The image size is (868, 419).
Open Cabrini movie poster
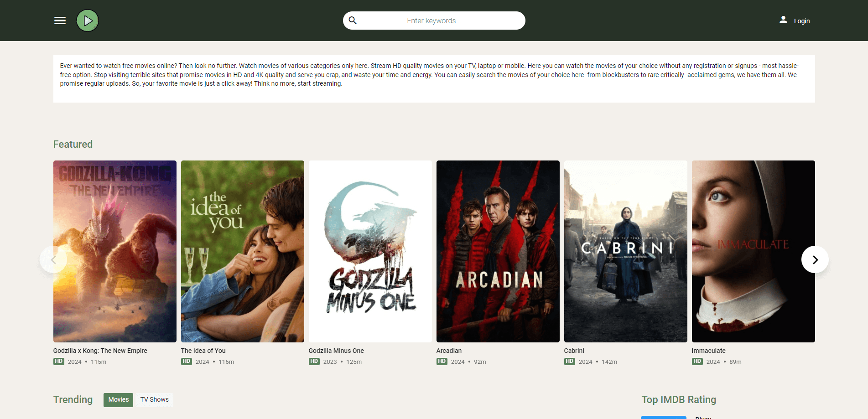point(626,251)
